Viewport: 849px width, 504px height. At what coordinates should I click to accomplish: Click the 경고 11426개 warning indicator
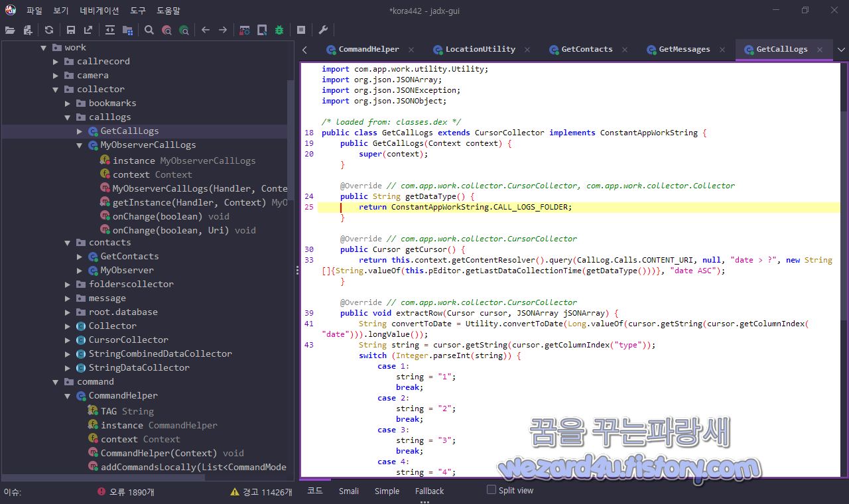click(x=261, y=492)
